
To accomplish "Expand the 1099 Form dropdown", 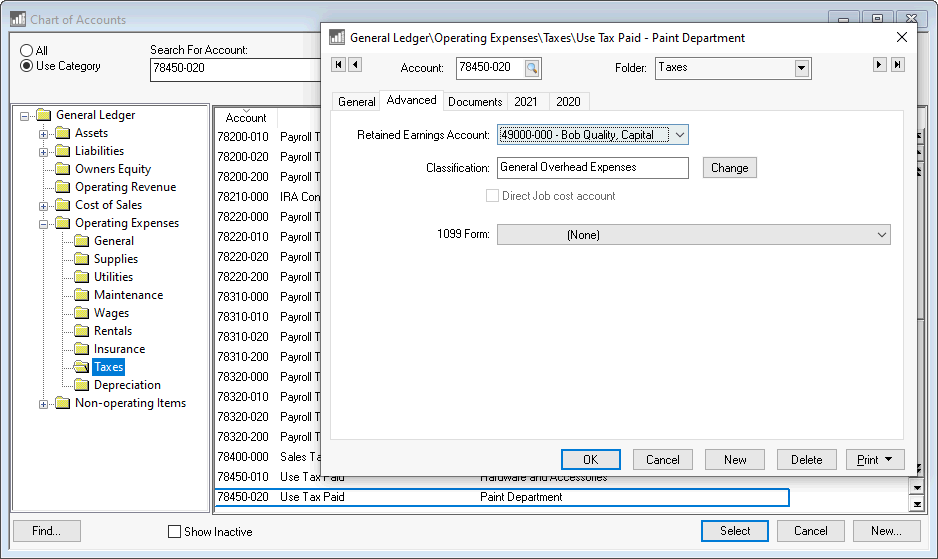I will [881, 235].
